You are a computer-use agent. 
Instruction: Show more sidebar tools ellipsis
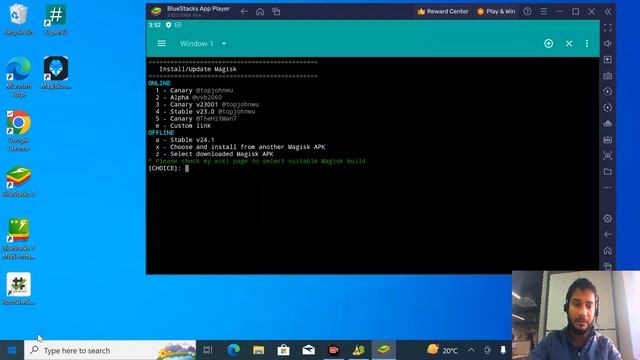tap(608, 187)
